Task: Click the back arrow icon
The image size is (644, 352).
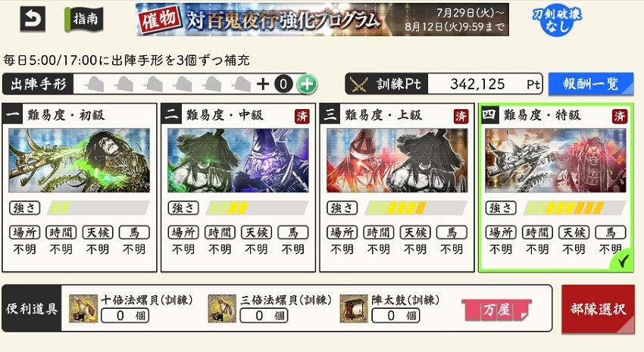Action: [33, 19]
